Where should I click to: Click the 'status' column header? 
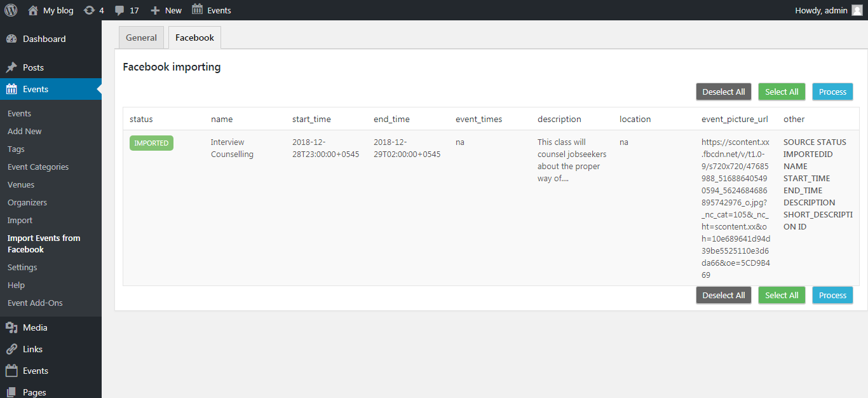141,119
